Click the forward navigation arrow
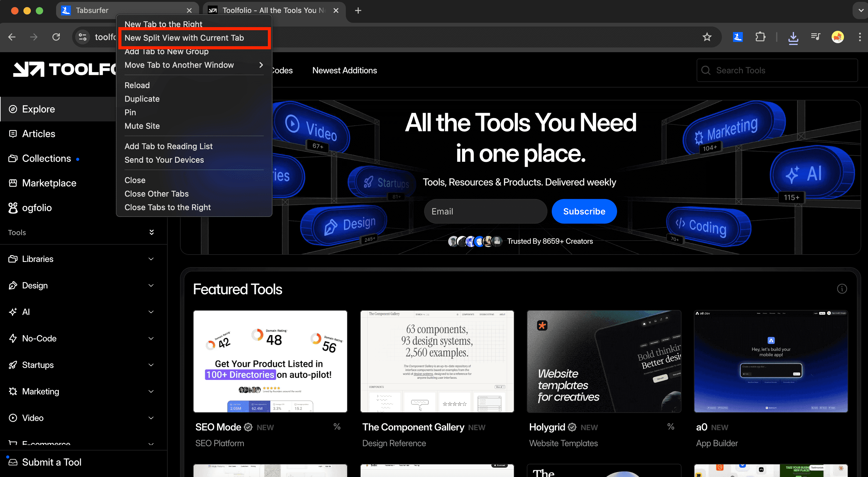The image size is (868, 477). coord(34,37)
